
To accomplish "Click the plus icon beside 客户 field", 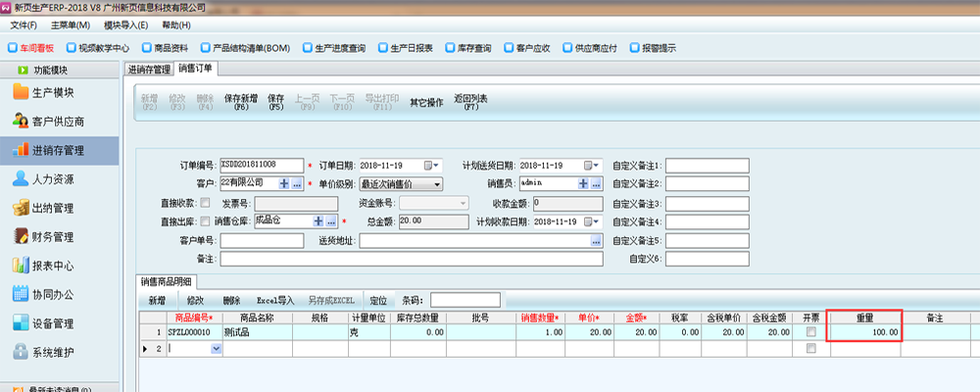I will (x=284, y=183).
